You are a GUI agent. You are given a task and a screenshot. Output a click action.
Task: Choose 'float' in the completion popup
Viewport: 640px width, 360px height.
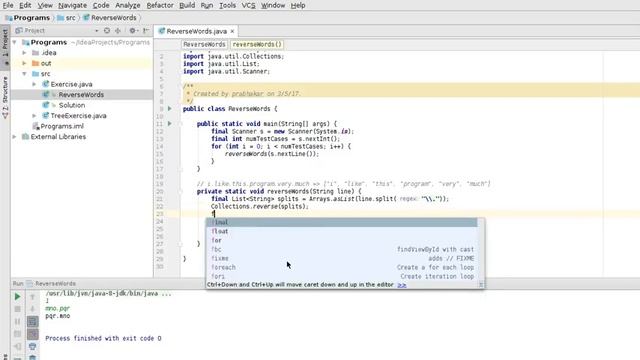pyautogui.click(x=342, y=231)
